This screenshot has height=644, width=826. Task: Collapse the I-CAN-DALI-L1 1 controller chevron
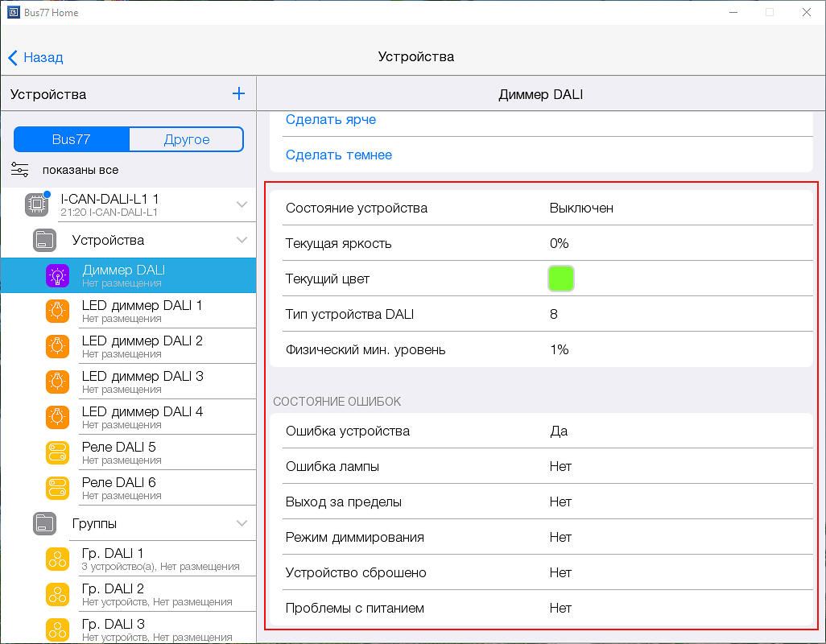point(242,204)
